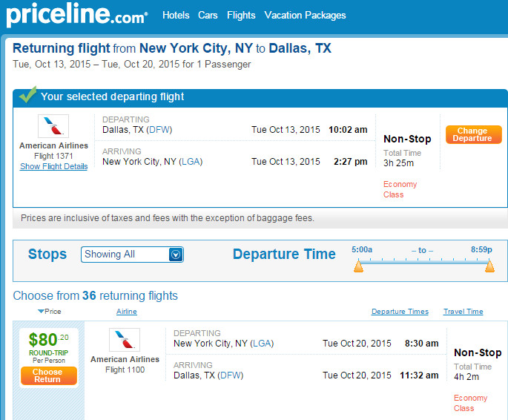Click the left 5:00a departure time slider handle
508x420 pixels.
coord(358,266)
